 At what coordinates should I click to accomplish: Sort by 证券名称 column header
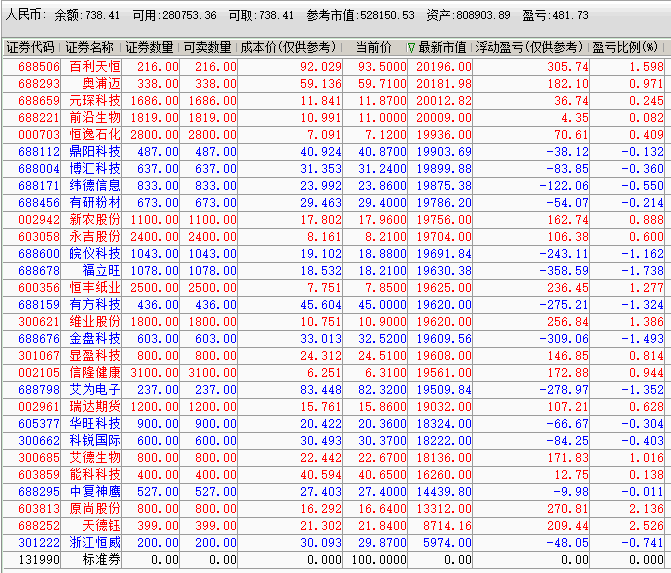tap(89, 47)
